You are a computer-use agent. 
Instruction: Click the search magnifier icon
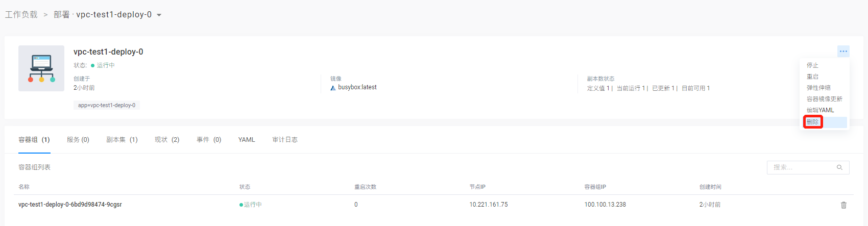click(x=839, y=167)
